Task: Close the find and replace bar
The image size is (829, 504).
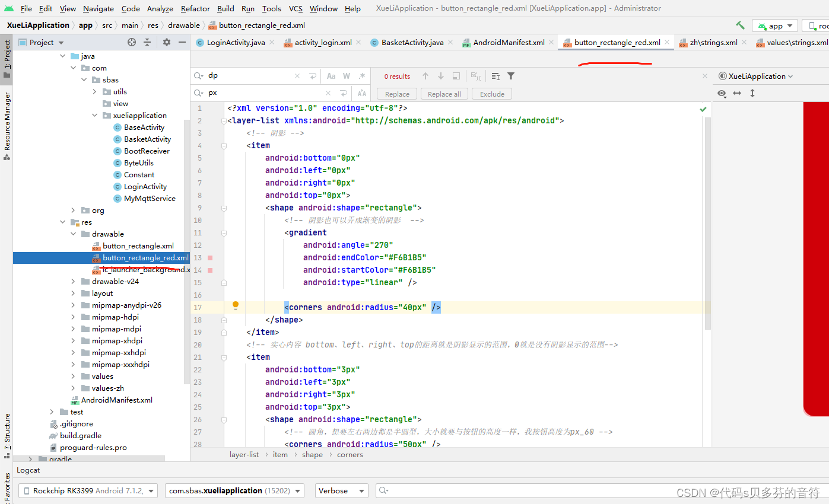Action: pos(705,76)
